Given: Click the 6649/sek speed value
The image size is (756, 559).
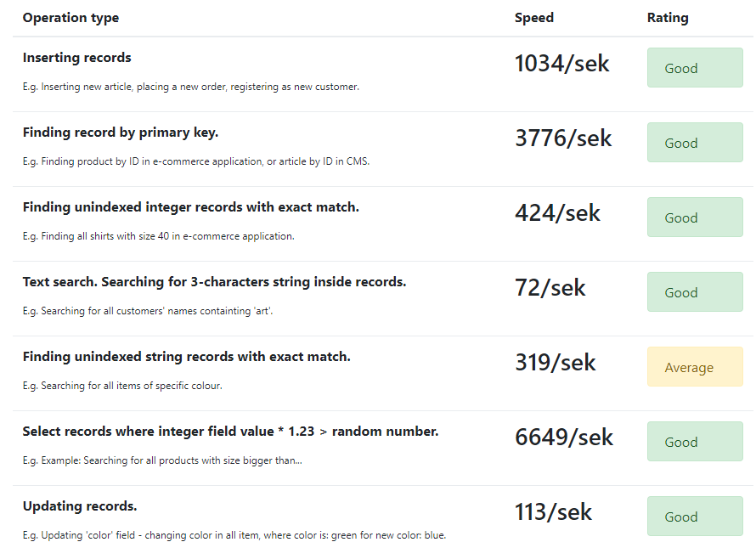Looking at the screenshot, I should pyautogui.click(x=564, y=437).
